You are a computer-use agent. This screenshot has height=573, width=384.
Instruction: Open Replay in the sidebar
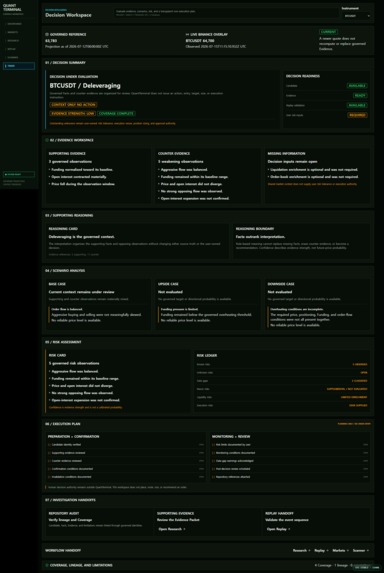pyautogui.click(x=19, y=49)
